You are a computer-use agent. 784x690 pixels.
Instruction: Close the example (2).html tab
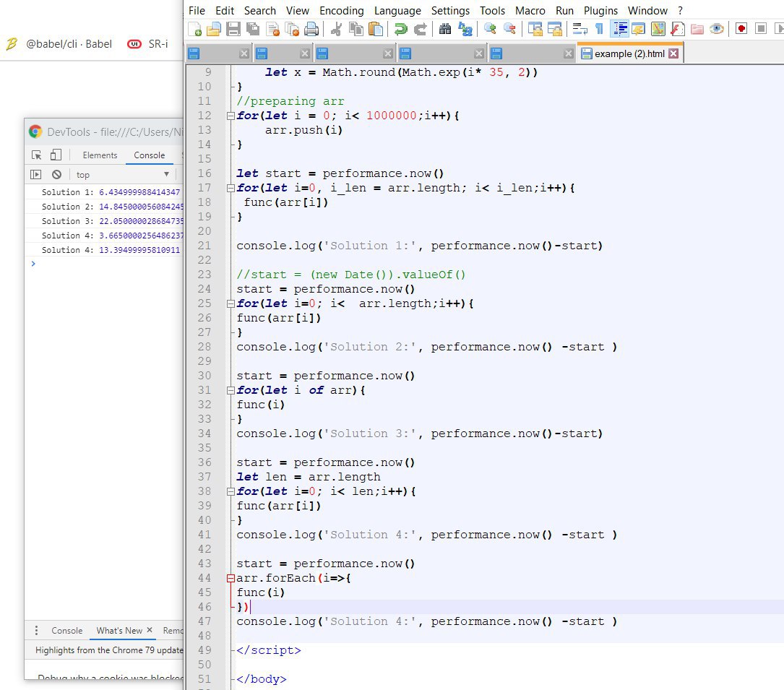click(673, 53)
